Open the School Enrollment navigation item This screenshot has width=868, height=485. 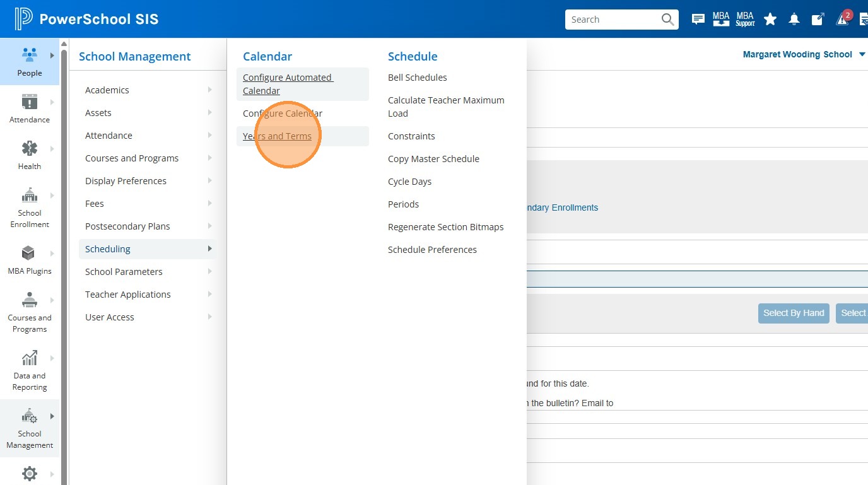click(x=30, y=207)
